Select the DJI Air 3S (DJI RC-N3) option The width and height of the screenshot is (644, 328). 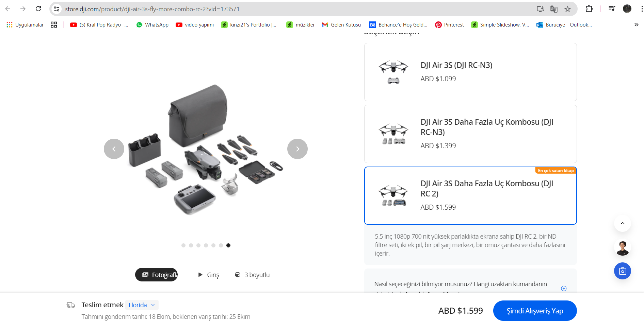[x=470, y=72]
